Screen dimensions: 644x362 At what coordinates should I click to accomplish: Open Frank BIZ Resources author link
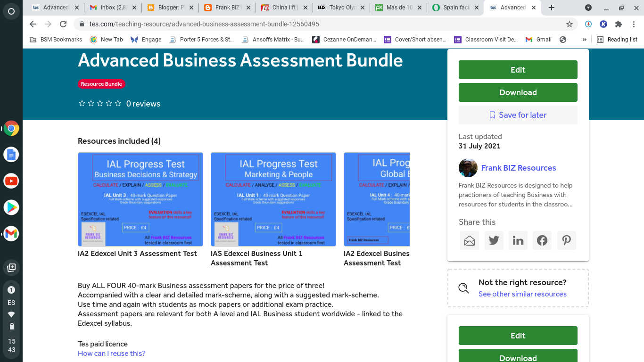coord(519,168)
